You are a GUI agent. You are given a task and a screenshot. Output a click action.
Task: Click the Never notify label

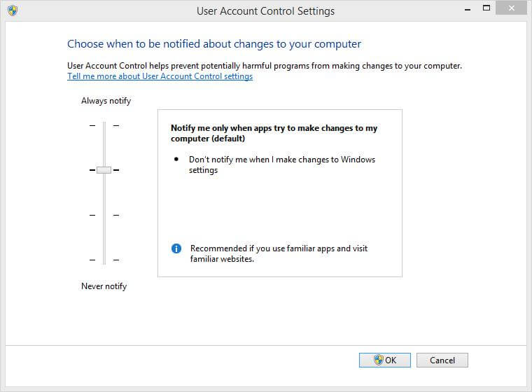click(x=104, y=286)
